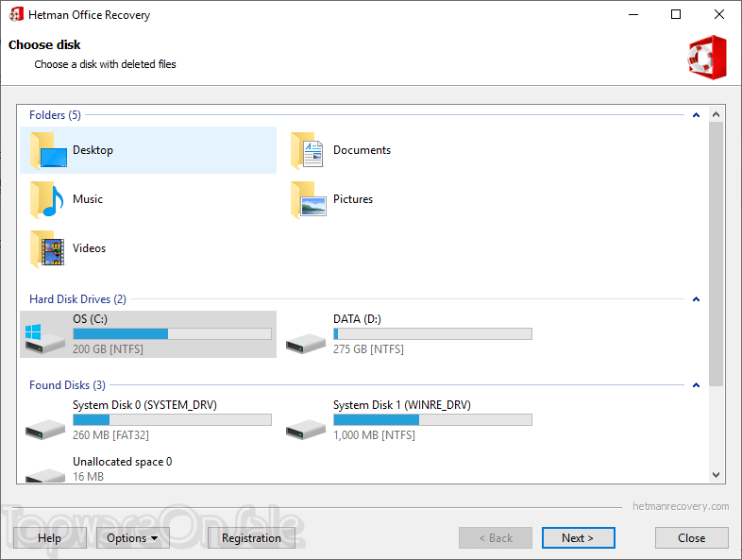Viewport: 742px width, 560px height.
Task: Collapse the Folders (5) section
Action: [x=696, y=115]
